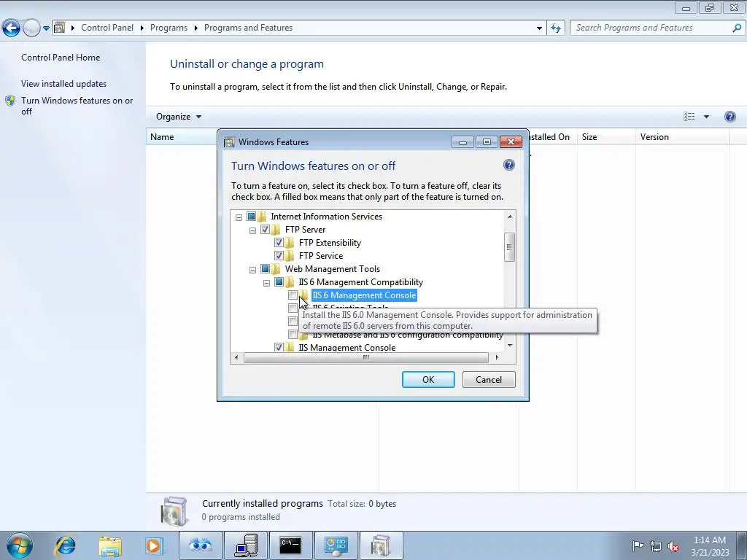Click the Control Panel icon in the address bar
The width and height of the screenshot is (747, 560).
(60, 28)
